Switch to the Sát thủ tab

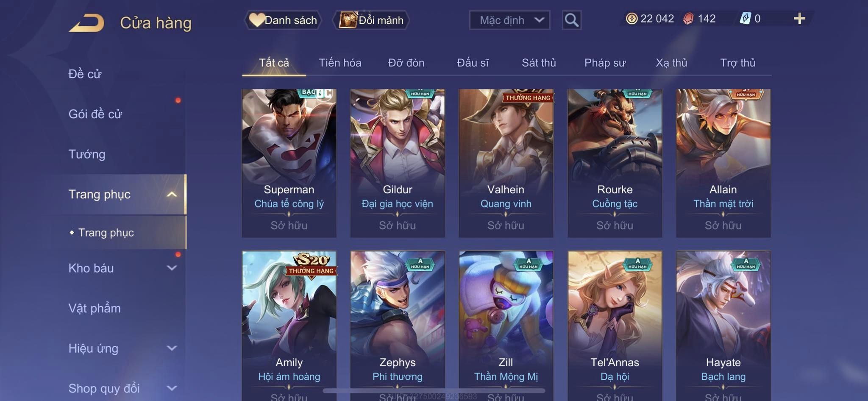(539, 63)
